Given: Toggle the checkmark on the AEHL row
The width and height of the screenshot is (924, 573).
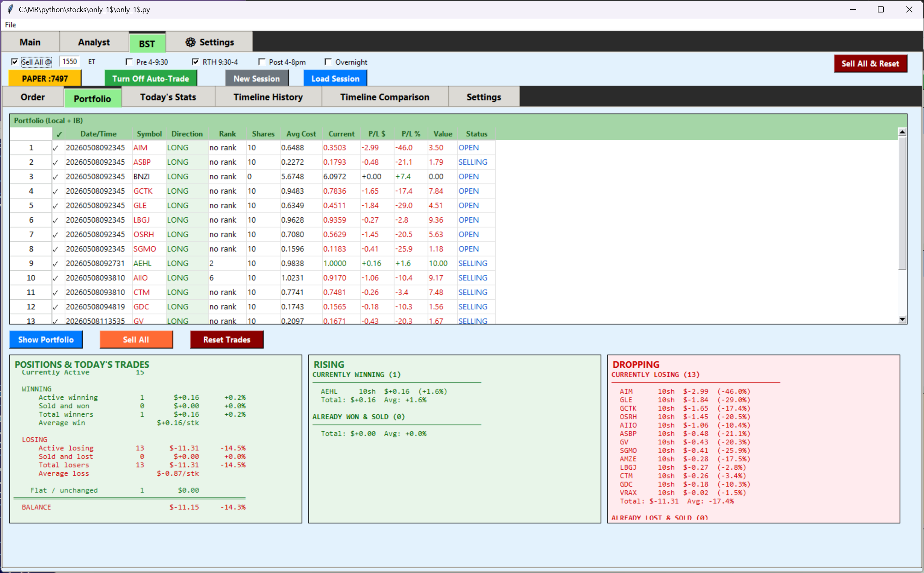Looking at the screenshot, I should coord(55,264).
